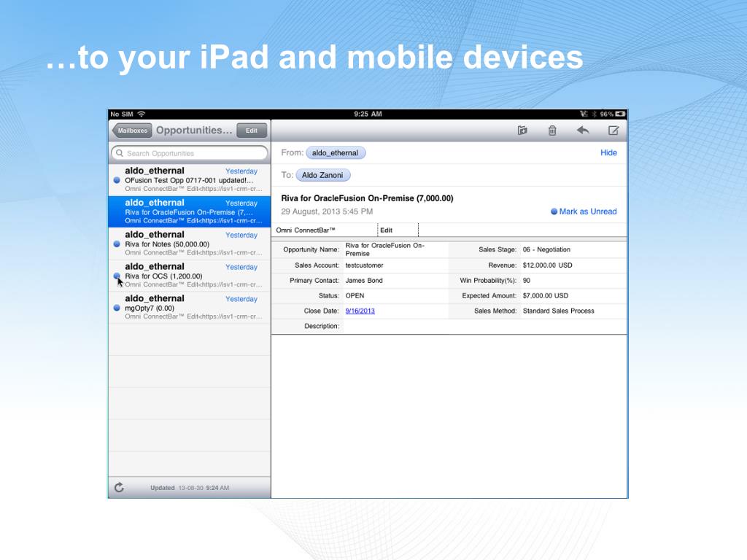Click the Opportunity Name field value
747x560 pixels.
tap(385, 249)
